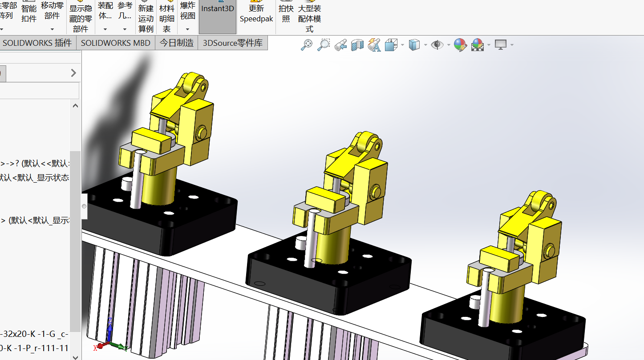Click the 拍快照 command
The width and height of the screenshot is (644, 360).
click(x=286, y=12)
